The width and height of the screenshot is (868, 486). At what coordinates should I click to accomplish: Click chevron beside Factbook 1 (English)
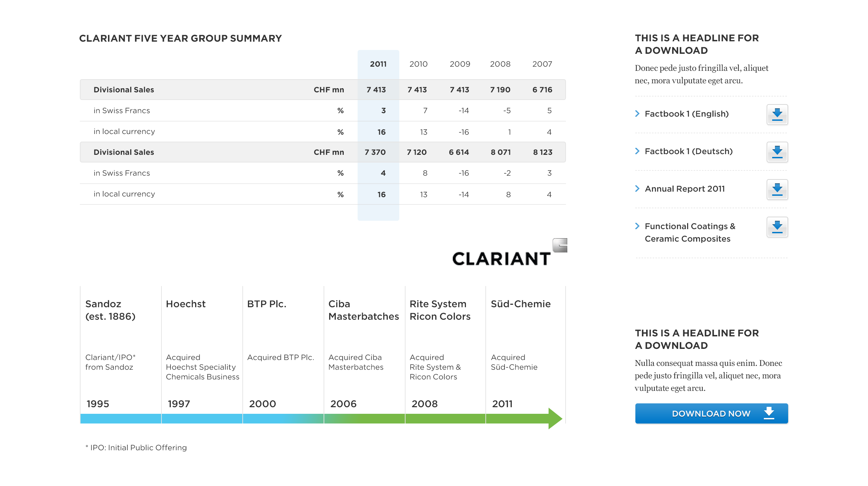tap(637, 114)
